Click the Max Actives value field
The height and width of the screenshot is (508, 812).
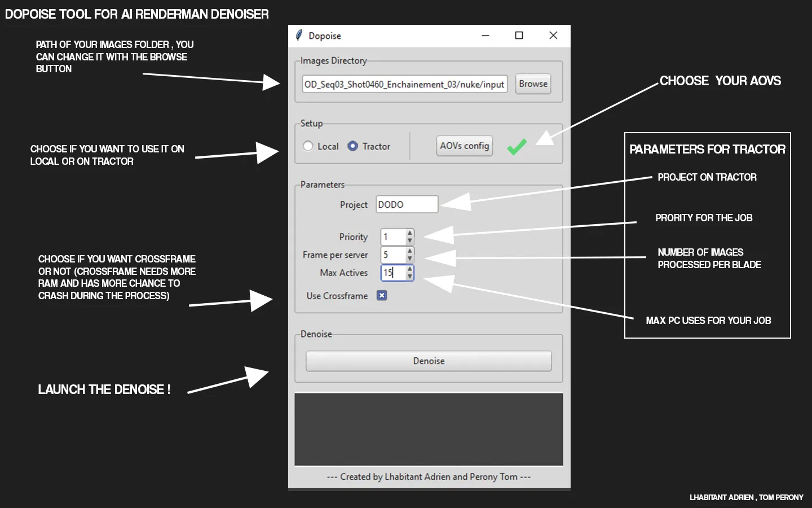coord(393,273)
